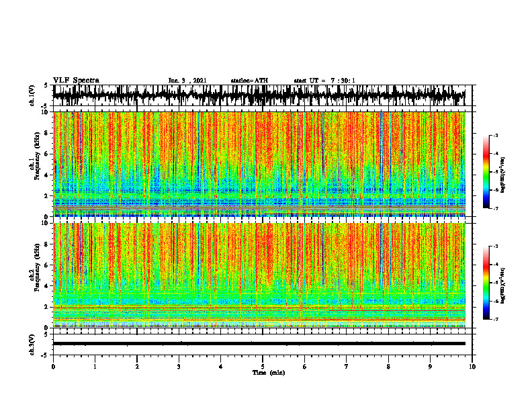Click the ch.3 flat voltage trace
This screenshot has width=532, height=411.
(x=259, y=344)
